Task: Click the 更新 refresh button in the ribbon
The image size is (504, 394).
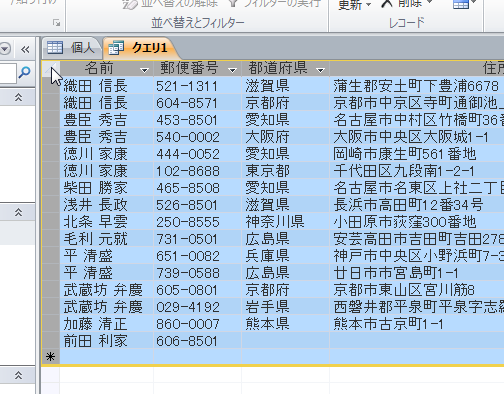Action: pos(354,5)
